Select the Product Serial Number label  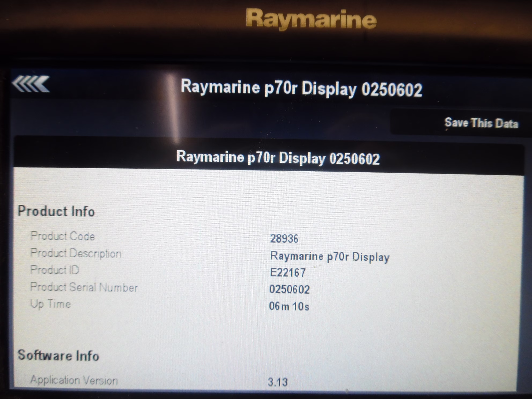(84, 287)
